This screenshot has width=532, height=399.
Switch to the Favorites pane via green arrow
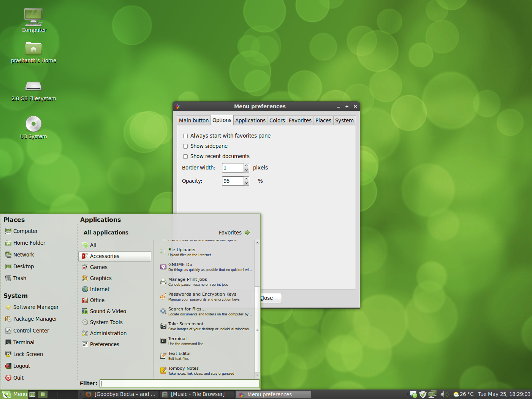pos(248,232)
